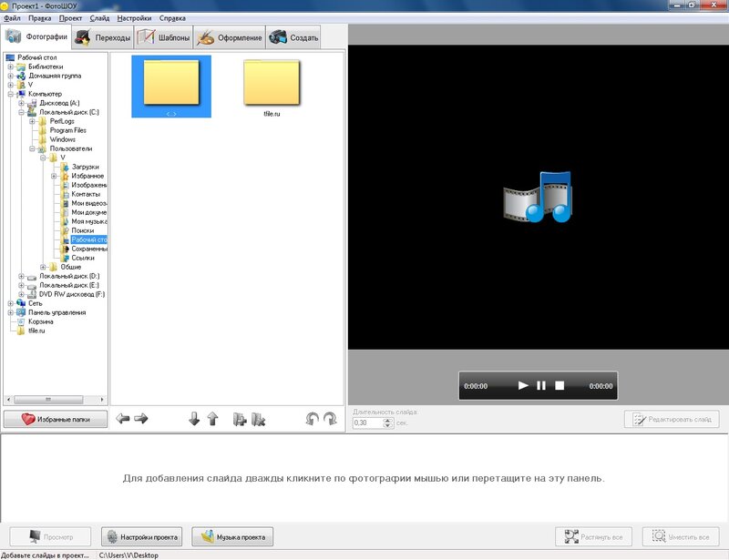
Task: Expand the Общие folder node
Action: [43, 267]
